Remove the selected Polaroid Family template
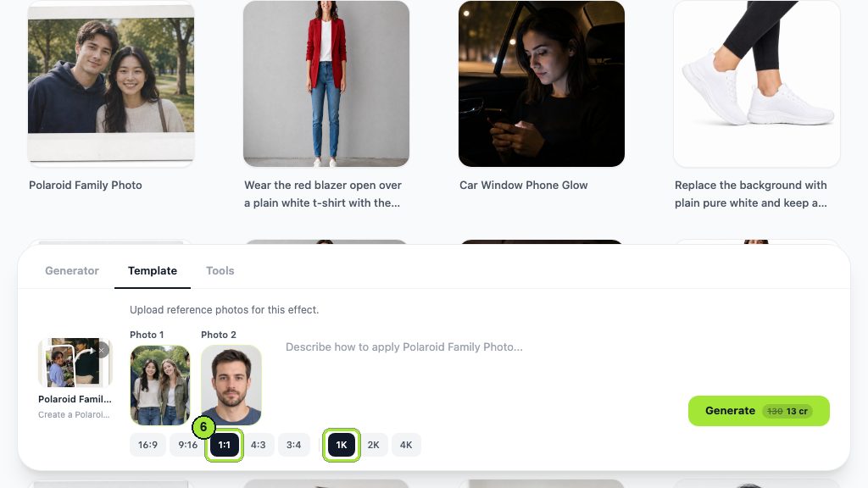The width and height of the screenshot is (868, 488). pyautogui.click(x=102, y=350)
